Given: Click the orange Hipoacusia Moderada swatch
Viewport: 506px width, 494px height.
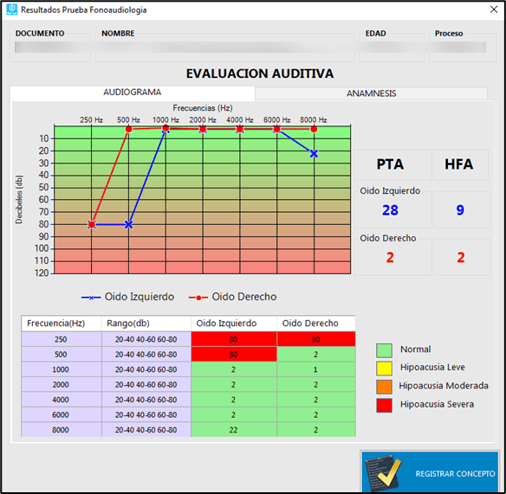Looking at the screenshot, I should click(x=384, y=387).
